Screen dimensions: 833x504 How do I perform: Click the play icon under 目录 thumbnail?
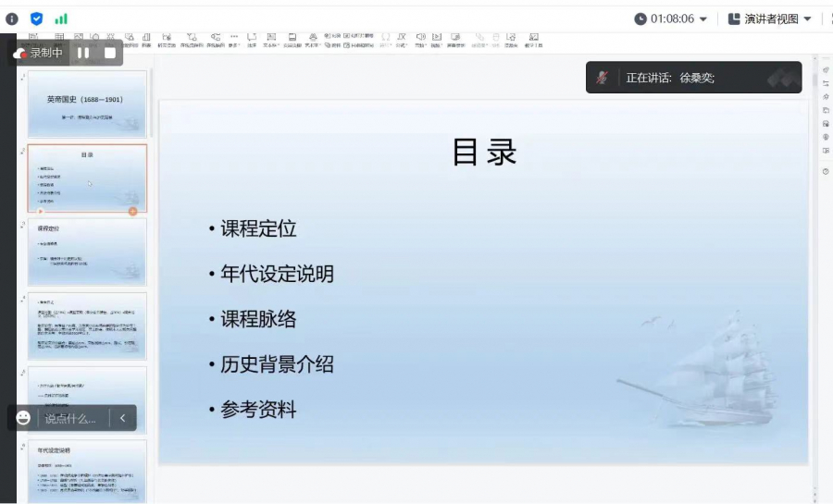[40, 212]
